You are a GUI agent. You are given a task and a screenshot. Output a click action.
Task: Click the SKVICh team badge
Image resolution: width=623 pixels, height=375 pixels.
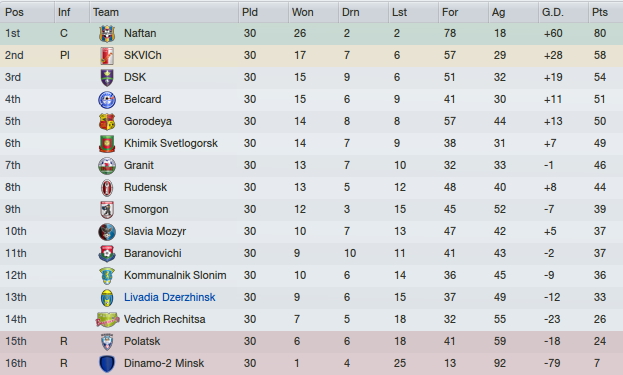pyautogui.click(x=107, y=56)
